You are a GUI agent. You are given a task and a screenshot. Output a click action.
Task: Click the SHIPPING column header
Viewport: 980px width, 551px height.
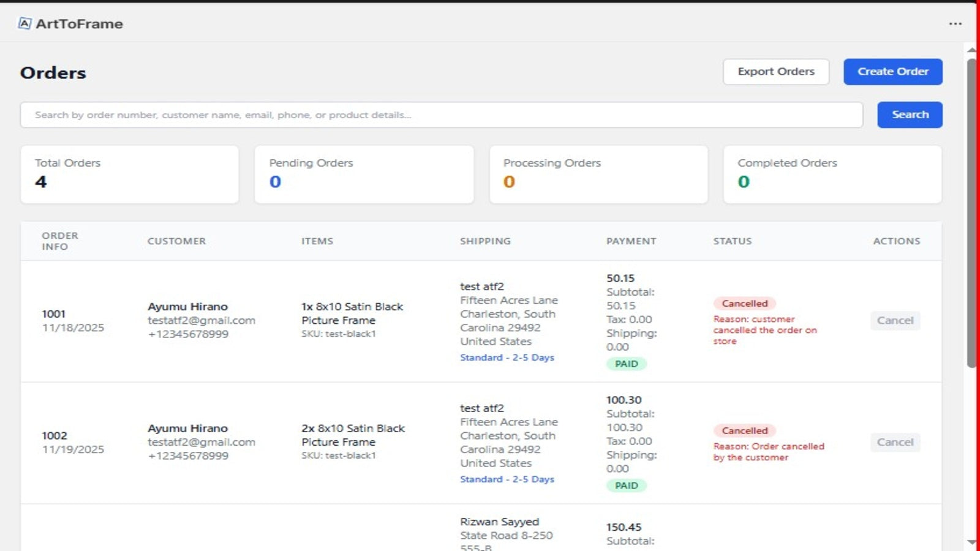tap(485, 241)
